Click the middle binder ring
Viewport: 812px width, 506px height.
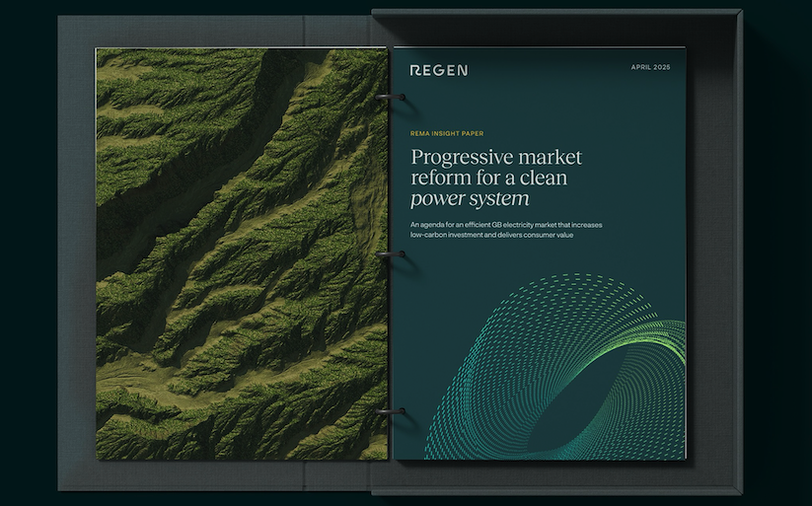coord(392,254)
